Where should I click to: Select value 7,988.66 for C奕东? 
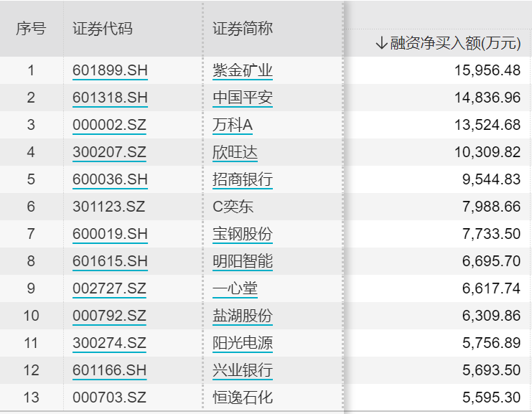(491, 207)
